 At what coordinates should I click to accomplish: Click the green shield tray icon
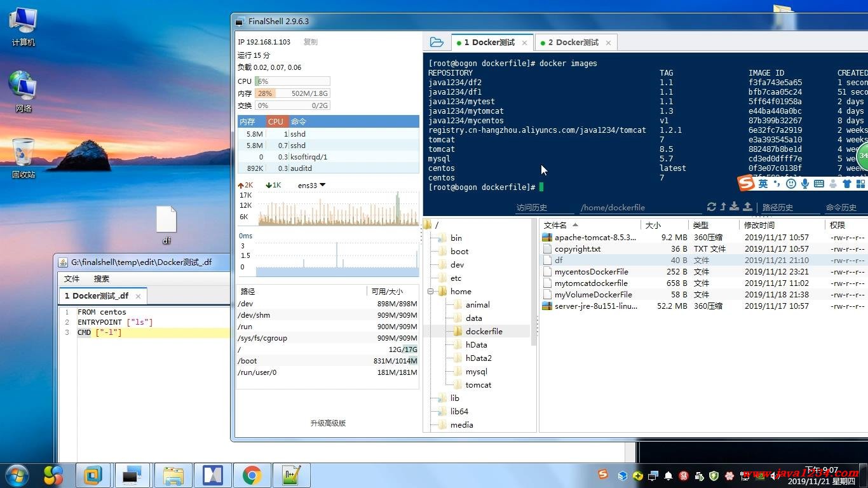pos(714,475)
